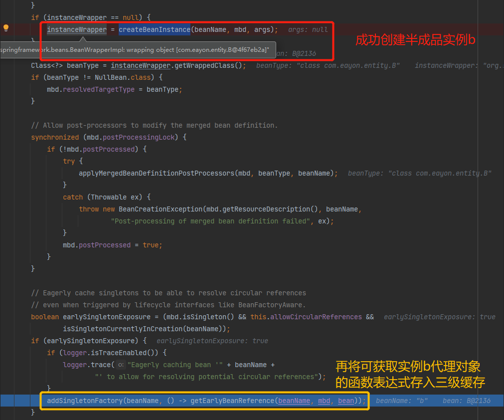Click the catch keyword
Image resolution: width=504 pixels, height=420 pixels.
(73, 197)
